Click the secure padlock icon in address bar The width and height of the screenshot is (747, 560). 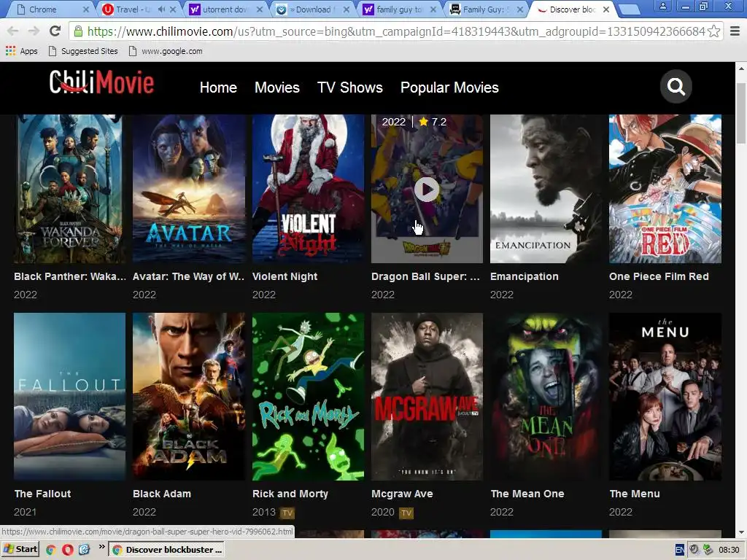(78, 31)
